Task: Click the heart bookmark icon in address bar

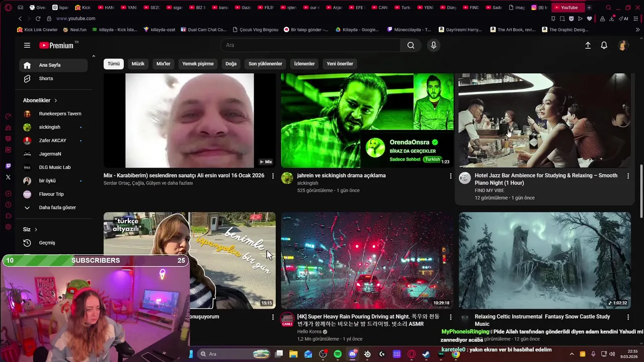Action: click(589, 19)
